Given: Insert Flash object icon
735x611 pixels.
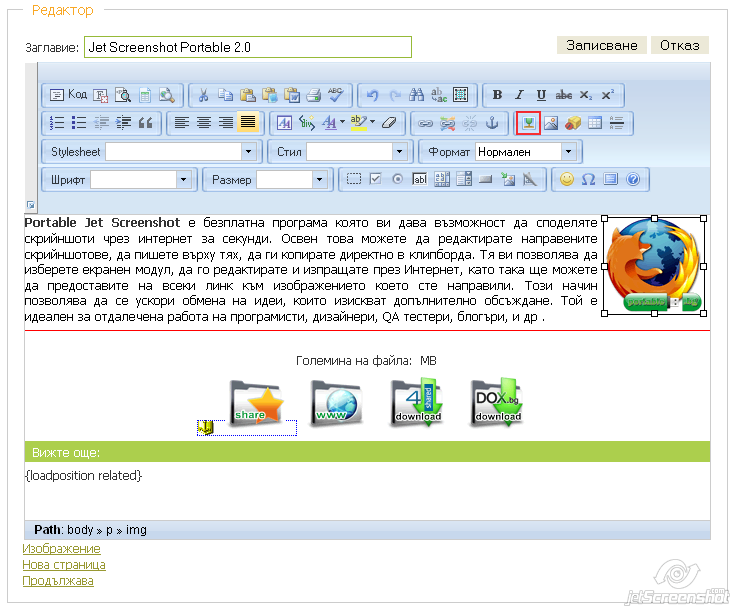Looking at the screenshot, I should (x=573, y=123).
